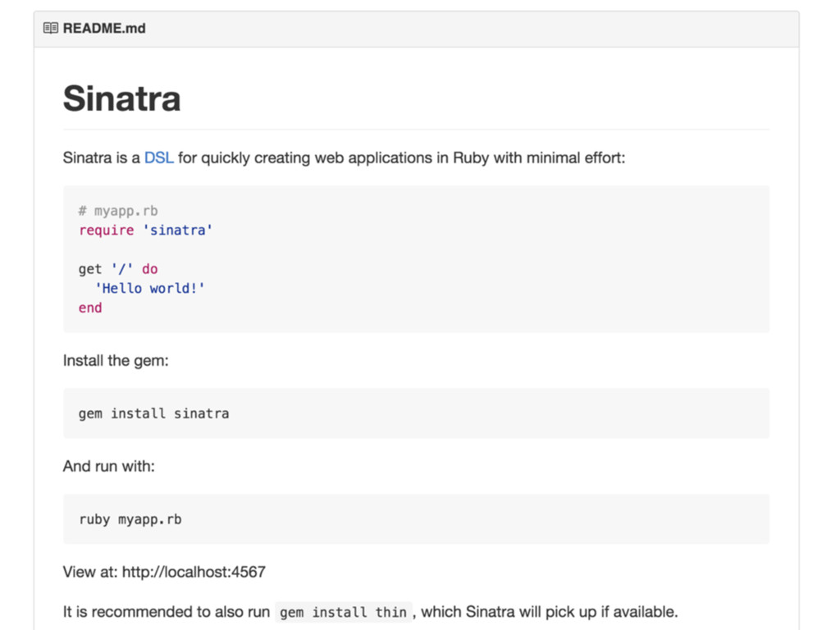Click the README.md file title
The image size is (840, 630).
coord(104,28)
